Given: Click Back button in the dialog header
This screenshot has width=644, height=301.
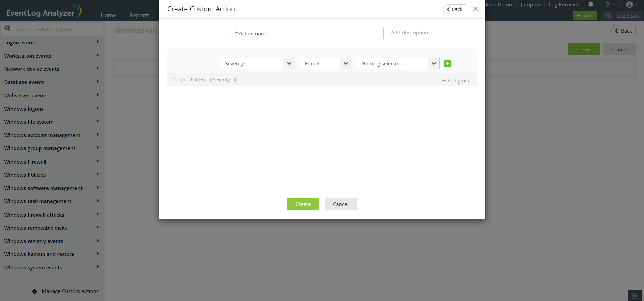Looking at the screenshot, I should pyautogui.click(x=454, y=9).
